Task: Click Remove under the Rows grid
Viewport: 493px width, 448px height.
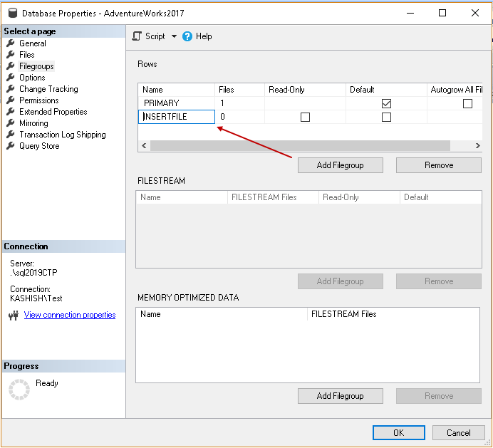Action: (x=439, y=165)
